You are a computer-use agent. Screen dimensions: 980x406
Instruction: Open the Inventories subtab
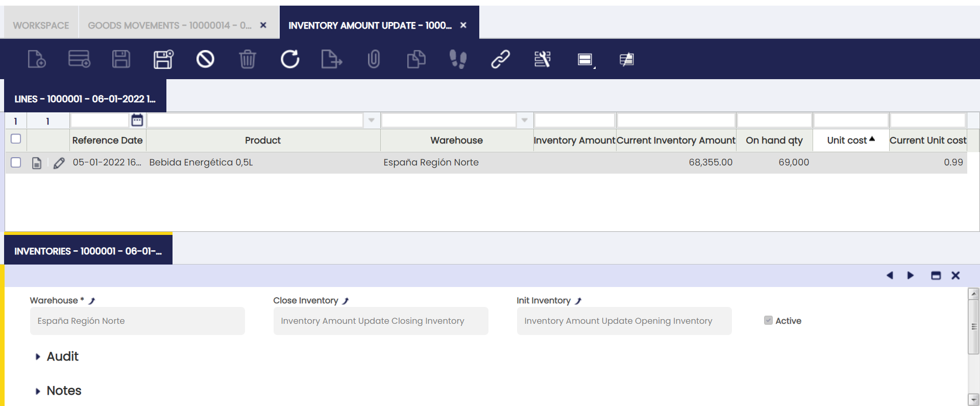(x=88, y=251)
